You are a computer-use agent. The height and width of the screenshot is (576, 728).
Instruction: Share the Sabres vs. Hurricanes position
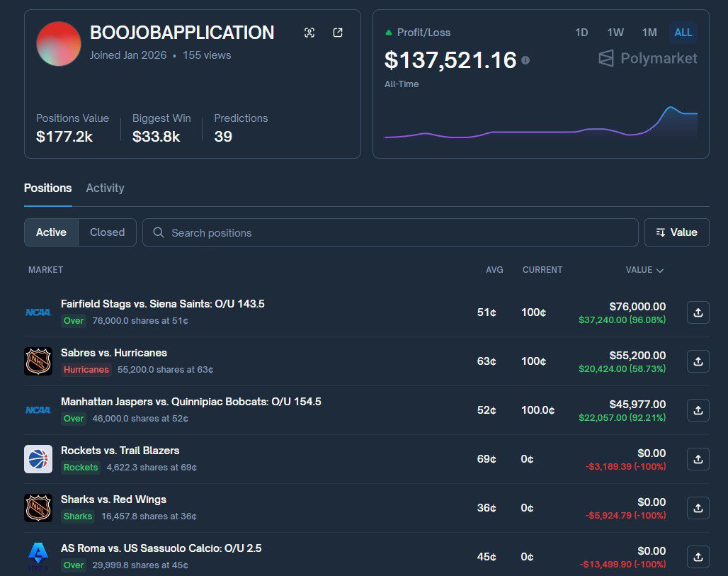698,361
